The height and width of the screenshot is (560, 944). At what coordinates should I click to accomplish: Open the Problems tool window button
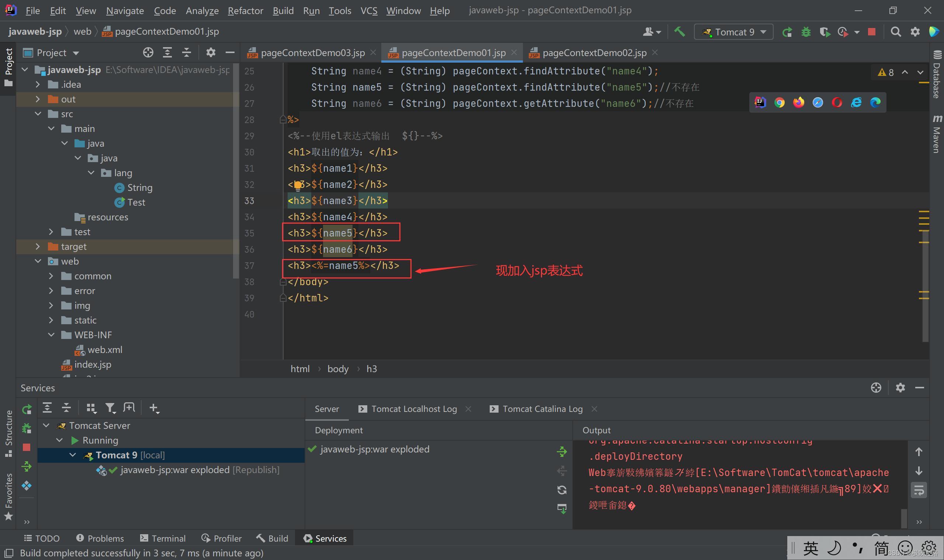coord(100,538)
